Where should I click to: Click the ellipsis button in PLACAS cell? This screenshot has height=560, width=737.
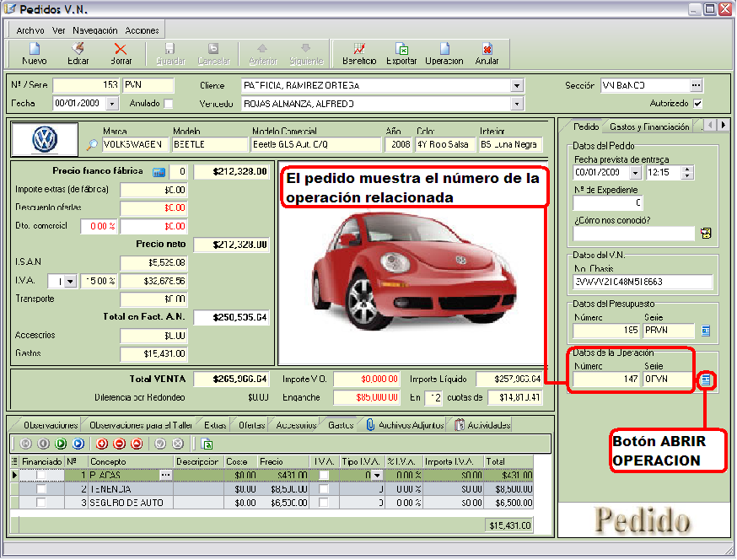click(165, 476)
